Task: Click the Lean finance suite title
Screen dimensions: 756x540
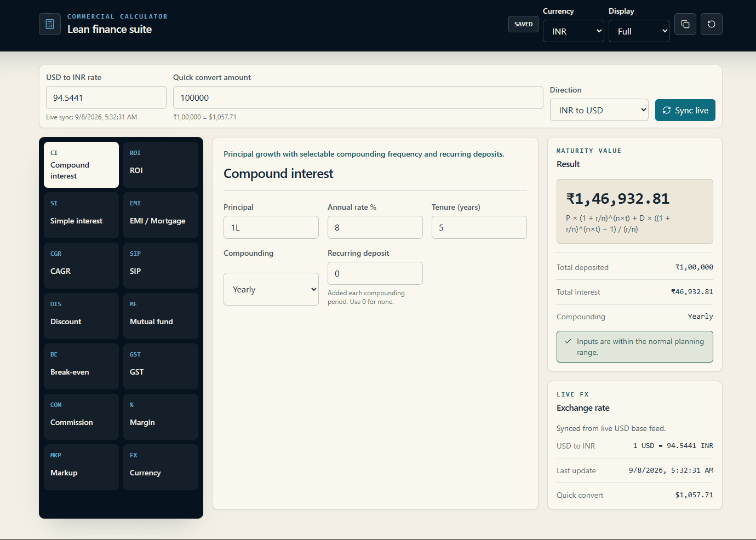Action: point(110,30)
